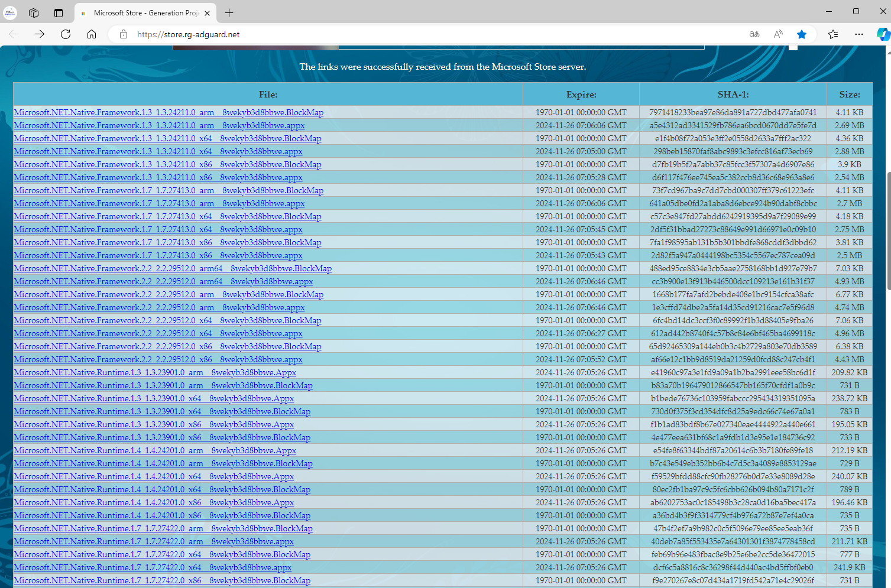The width and height of the screenshot is (891, 588).
Task: Download Framework.2.2 x86 BlockMap link
Action: point(167,346)
